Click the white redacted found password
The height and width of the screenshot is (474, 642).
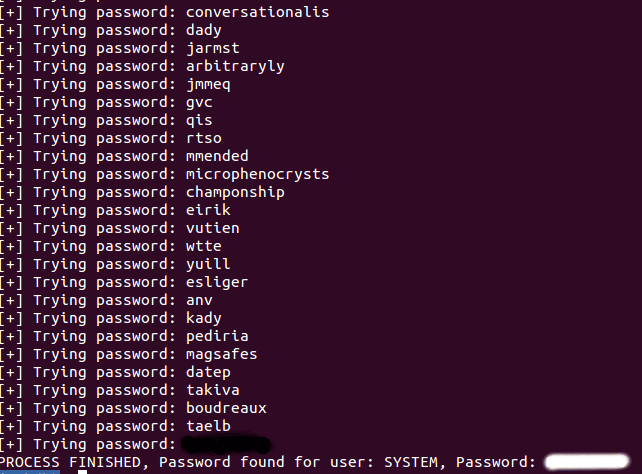(588, 461)
